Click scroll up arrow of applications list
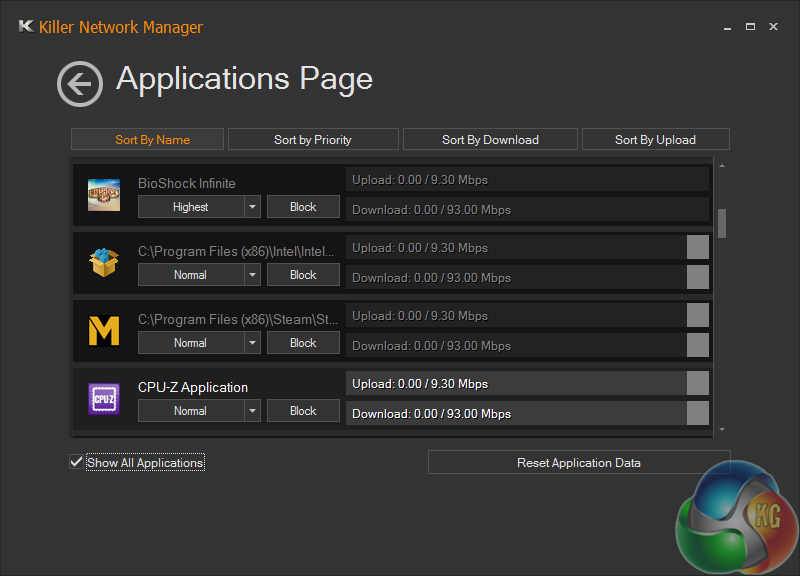Viewport: 800px width, 576px height. 722,166
